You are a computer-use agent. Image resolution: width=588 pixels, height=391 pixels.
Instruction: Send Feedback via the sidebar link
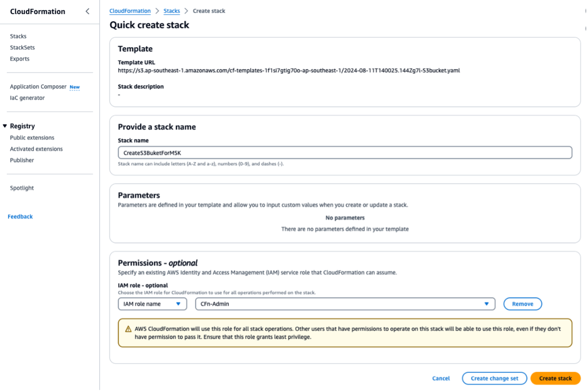tap(20, 216)
